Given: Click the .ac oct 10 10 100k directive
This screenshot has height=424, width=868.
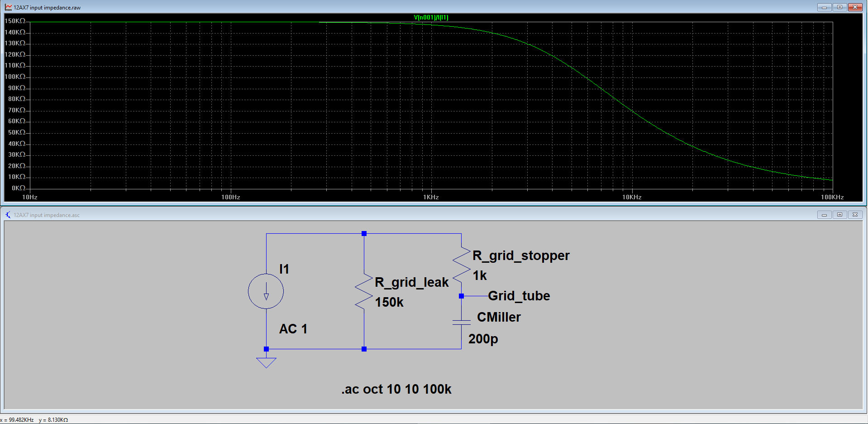Looking at the screenshot, I should coord(396,389).
